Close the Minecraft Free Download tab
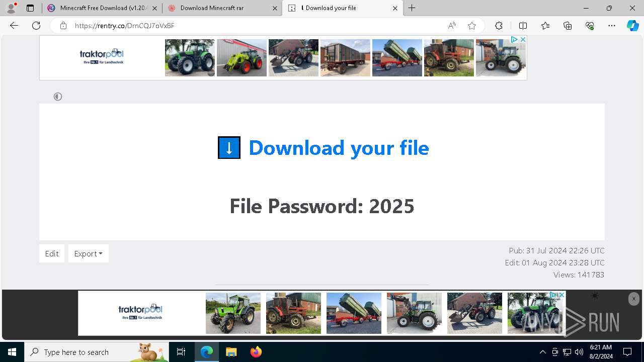 click(154, 8)
